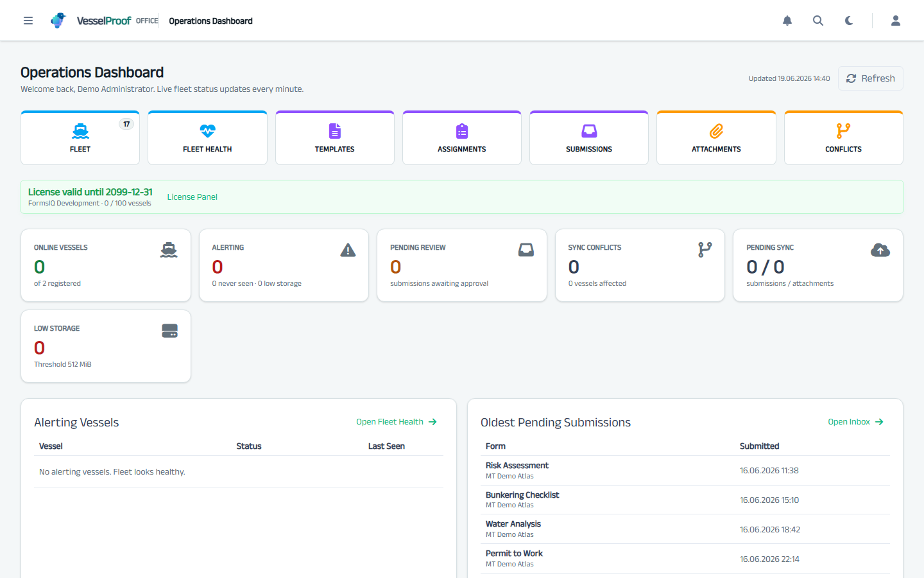Open the Fleet Health tile
The width and height of the screenshot is (924, 578).
point(207,138)
